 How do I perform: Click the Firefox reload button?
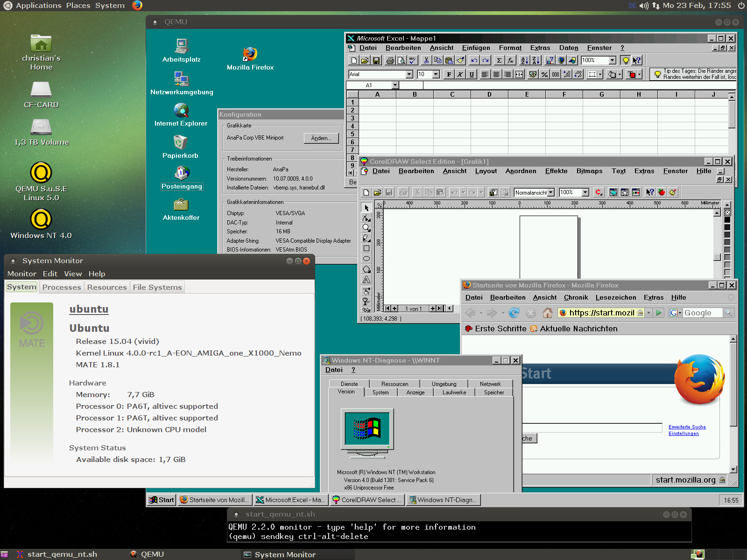[514, 313]
